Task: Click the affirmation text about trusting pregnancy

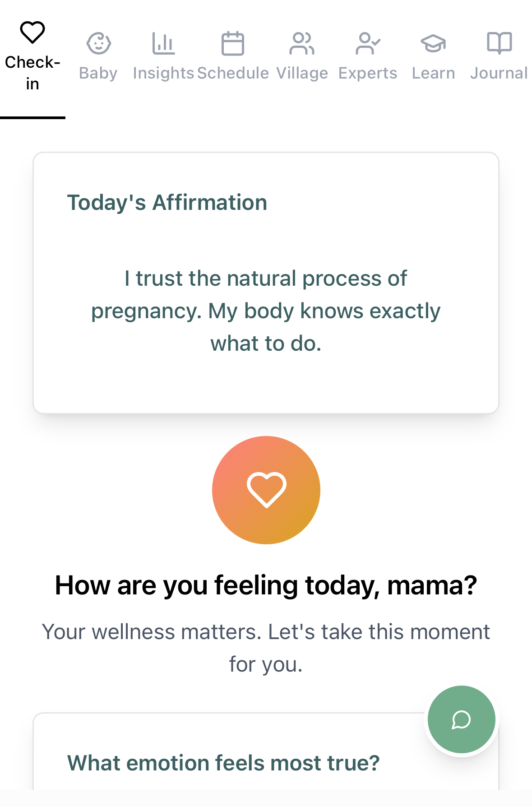Action: [x=266, y=311]
